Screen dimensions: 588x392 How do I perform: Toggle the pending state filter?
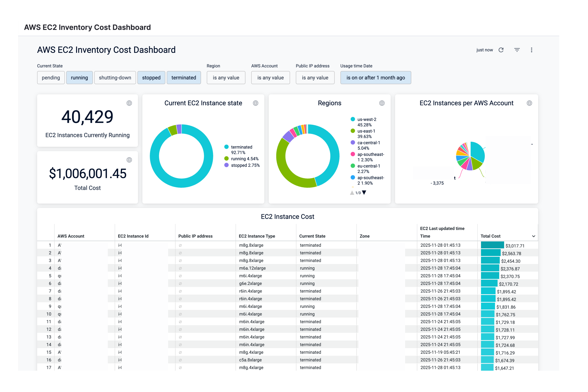(51, 78)
